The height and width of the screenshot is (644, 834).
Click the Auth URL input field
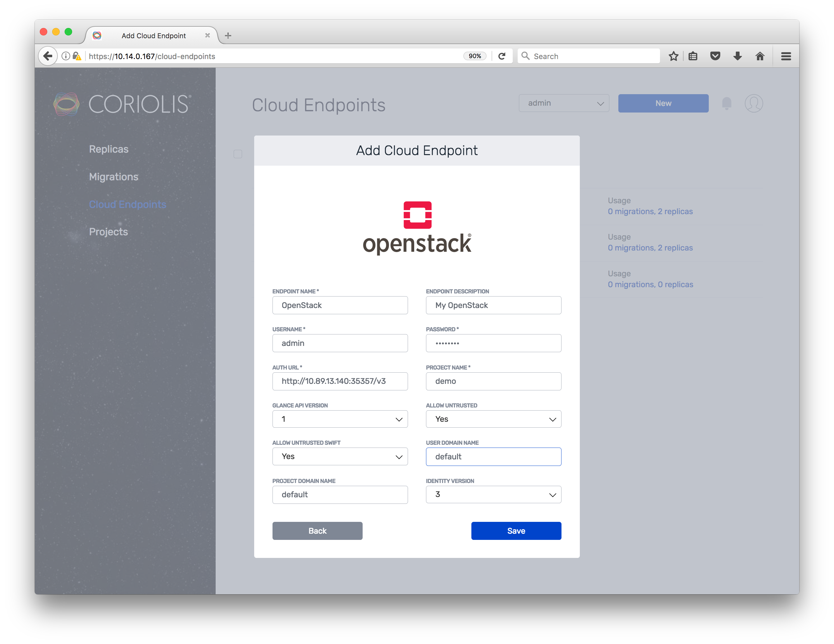click(340, 381)
